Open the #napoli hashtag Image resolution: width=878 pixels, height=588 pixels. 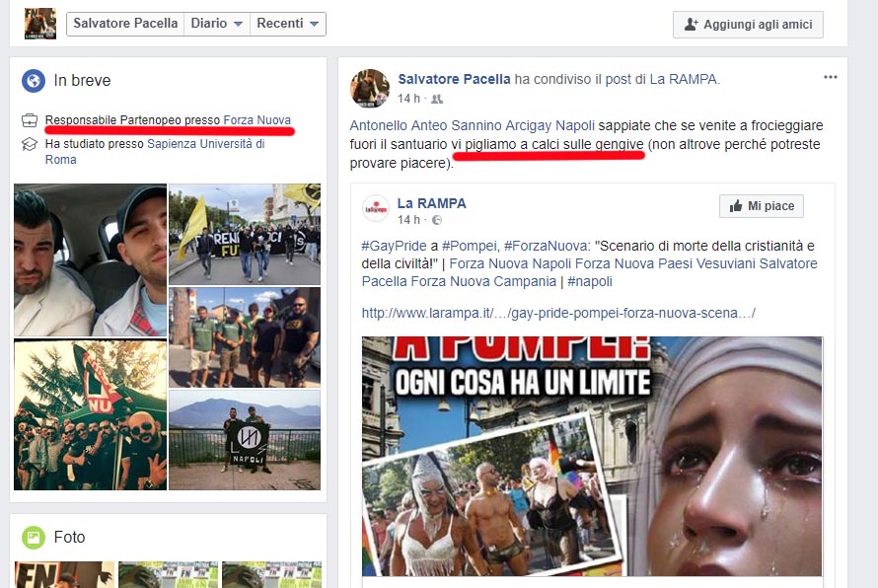coord(590,282)
